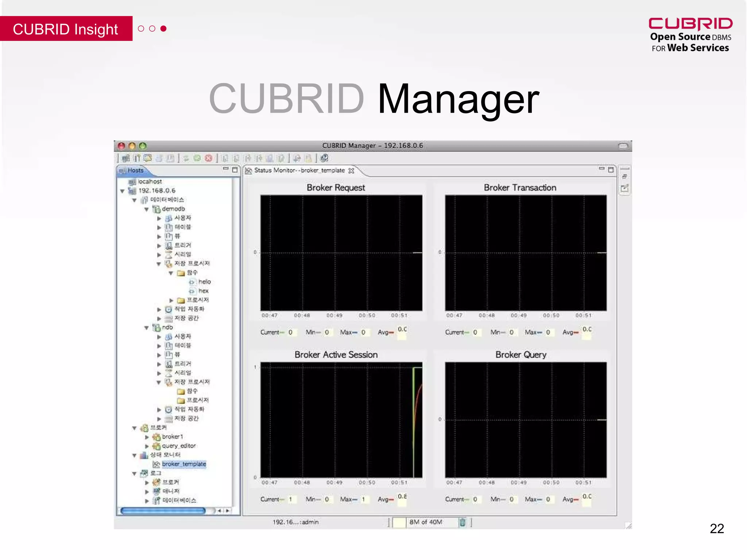
Task: Click the 상태 모니터 bar-chart icon
Action: coord(144,455)
